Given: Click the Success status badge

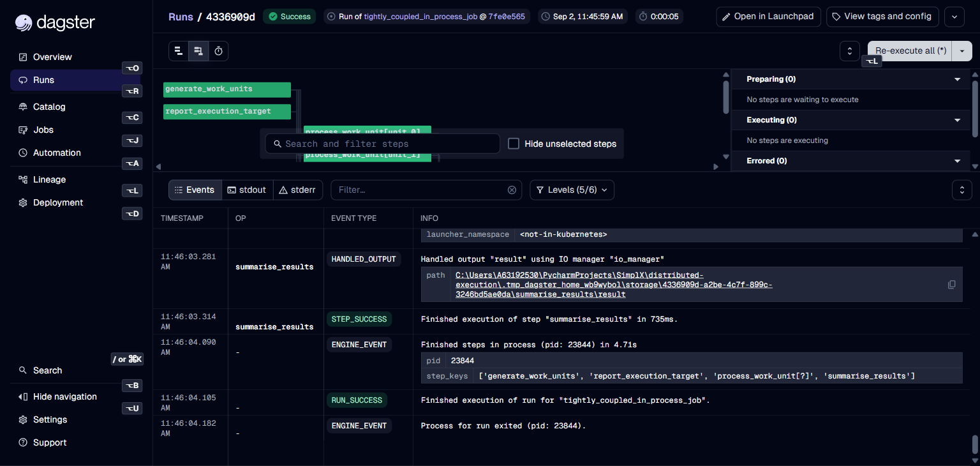Looking at the screenshot, I should [290, 17].
